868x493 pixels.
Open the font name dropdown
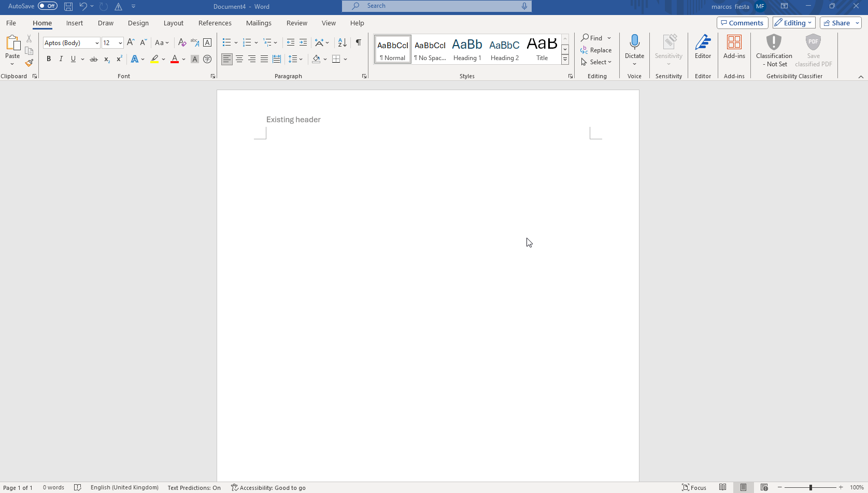tap(97, 43)
